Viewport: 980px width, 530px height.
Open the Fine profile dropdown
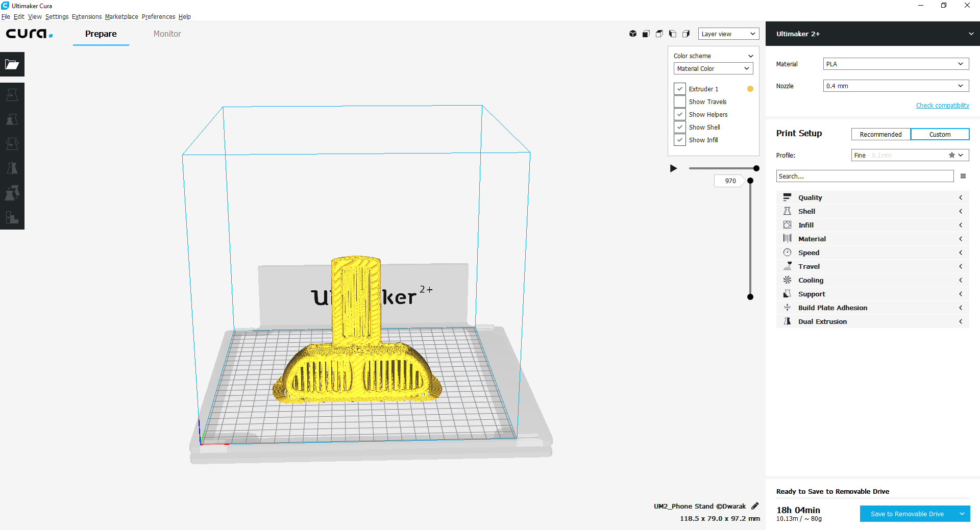pyautogui.click(x=910, y=155)
